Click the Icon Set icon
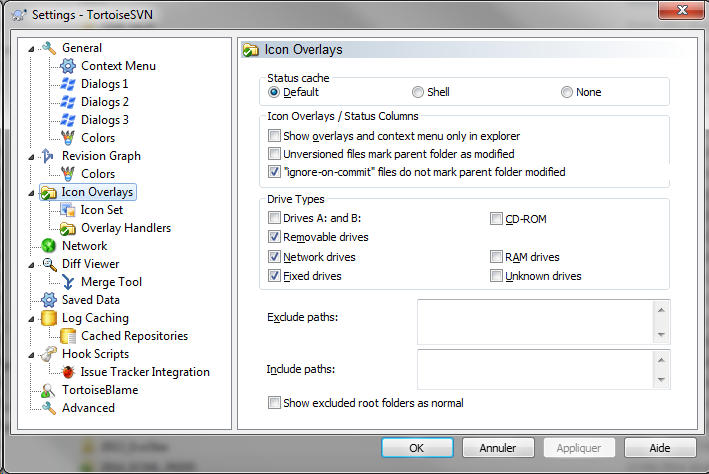The height and width of the screenshot is (474, 709). 68,210
